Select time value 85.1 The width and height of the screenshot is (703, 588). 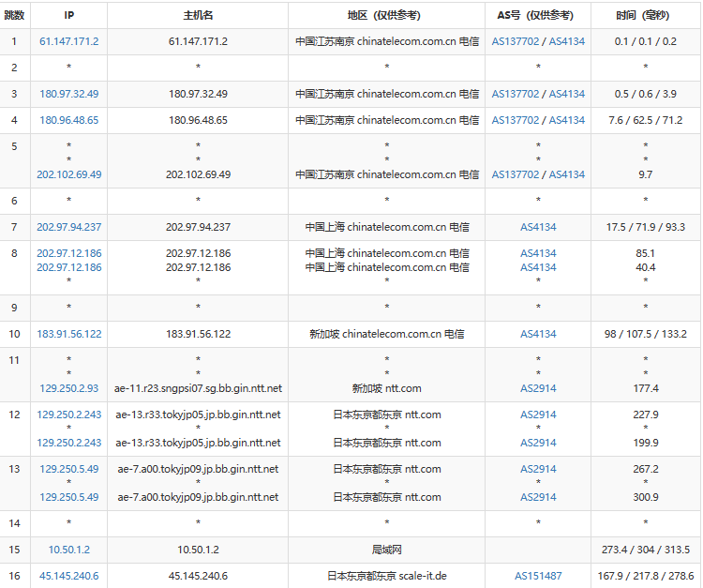(x=646, y=253)
